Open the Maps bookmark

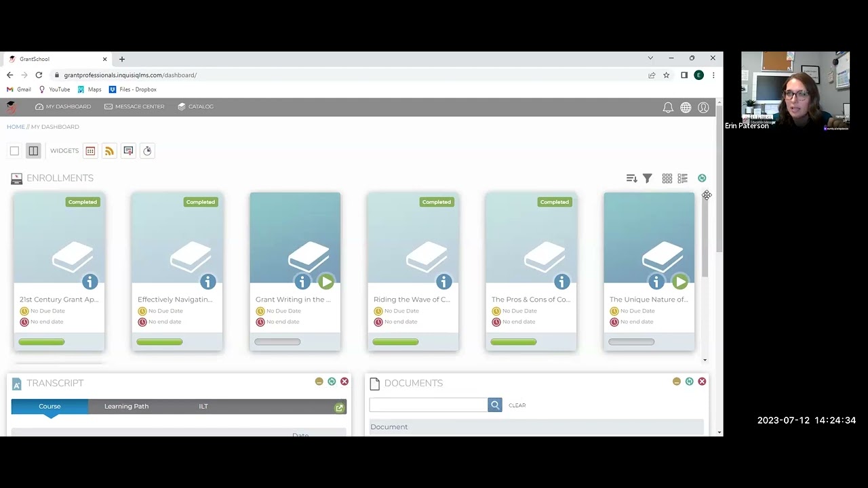point(90,89)
